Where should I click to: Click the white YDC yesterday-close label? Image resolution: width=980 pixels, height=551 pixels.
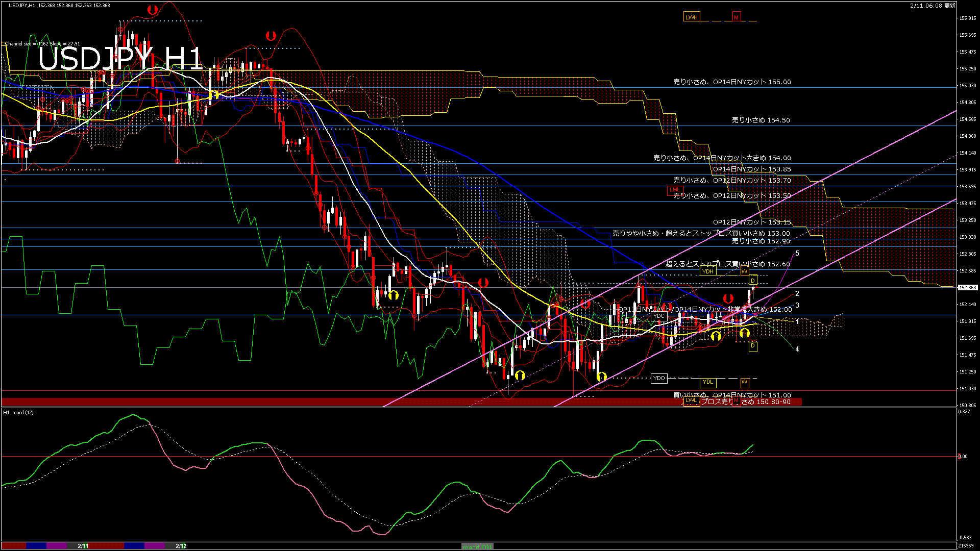[659, 316]
